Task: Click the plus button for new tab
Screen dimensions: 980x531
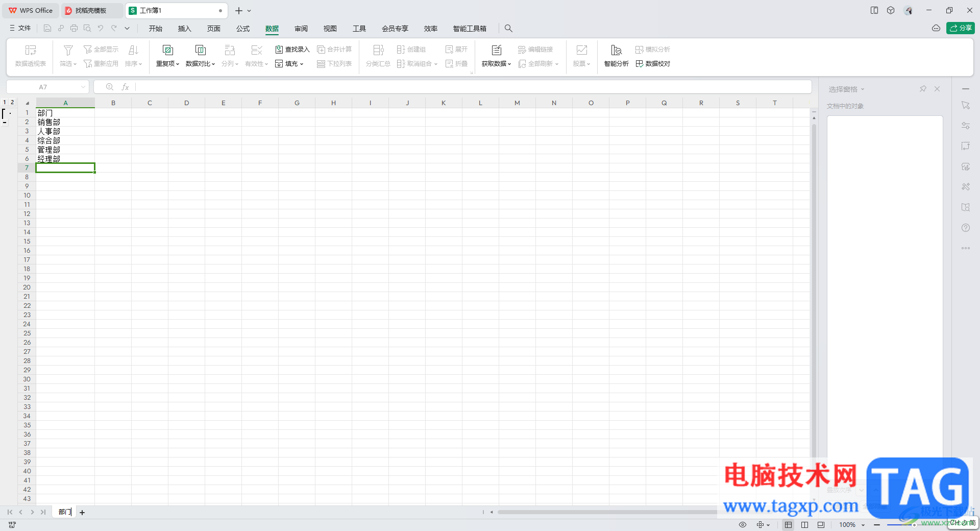Action: [x=238, y=10]
